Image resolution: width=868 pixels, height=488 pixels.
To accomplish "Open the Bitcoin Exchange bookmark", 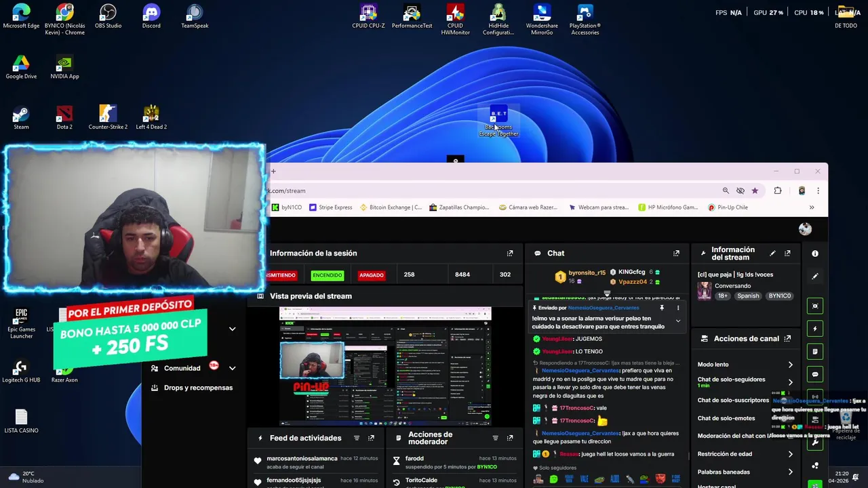I will point(391,207).
